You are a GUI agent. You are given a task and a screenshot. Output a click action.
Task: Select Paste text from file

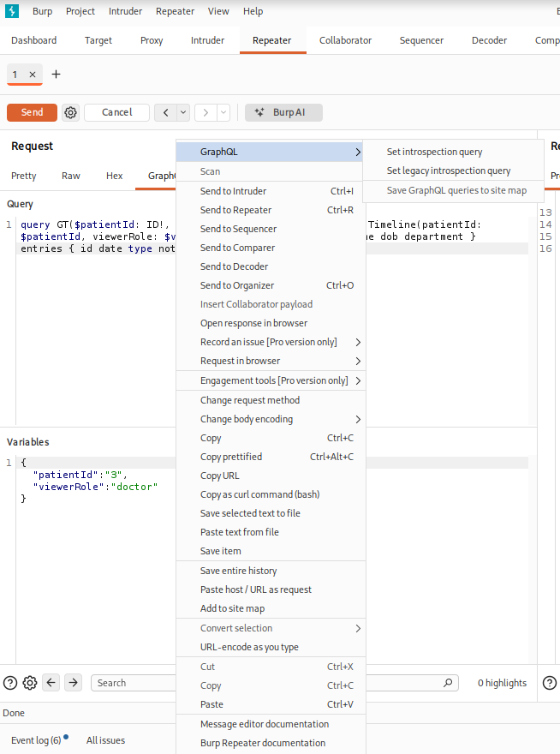point(271,532)
